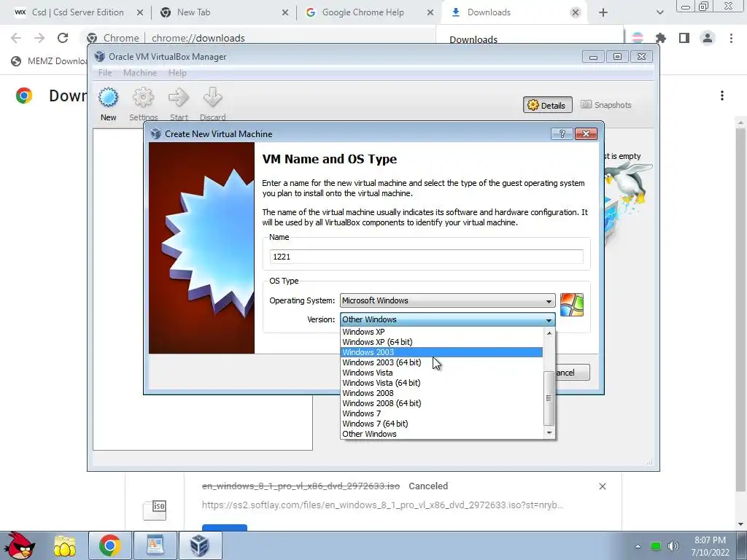Viewport: 747px width, 560px height.
Task: Pick Windows 2008 from the list
Action: (441, 393)
